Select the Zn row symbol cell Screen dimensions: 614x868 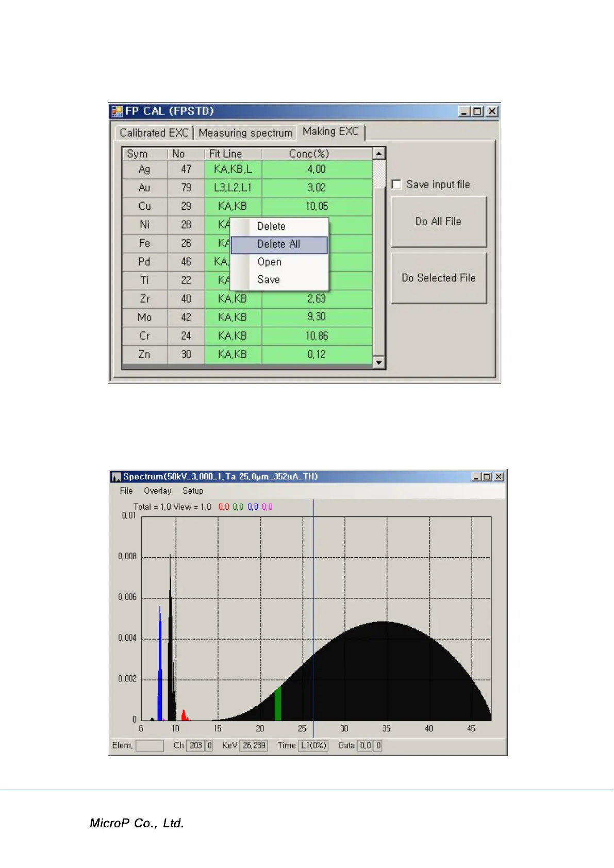click(x=145, y=355)
